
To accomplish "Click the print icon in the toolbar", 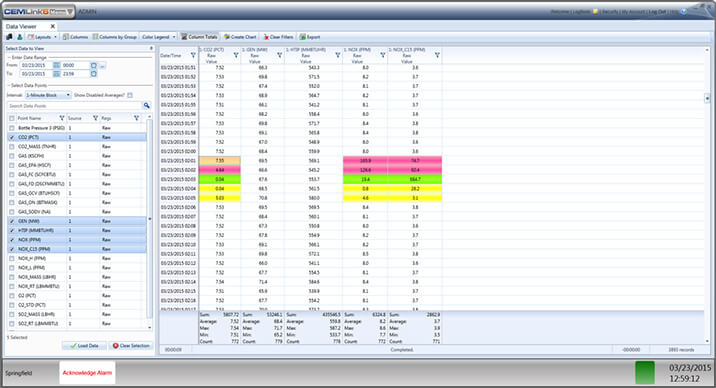I will coord(9,37).
